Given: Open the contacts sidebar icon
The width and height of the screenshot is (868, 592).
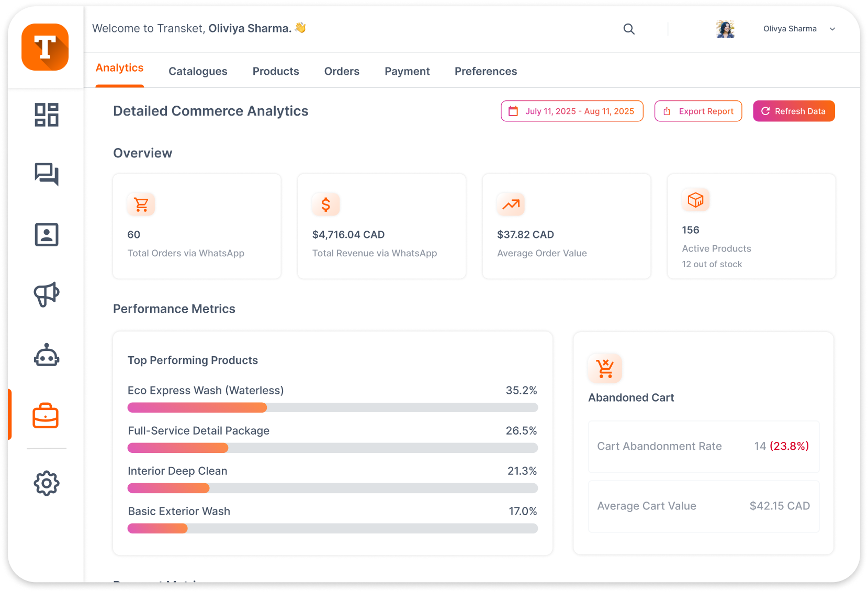Looking at the screenshot, I should (x=46, y=234).
